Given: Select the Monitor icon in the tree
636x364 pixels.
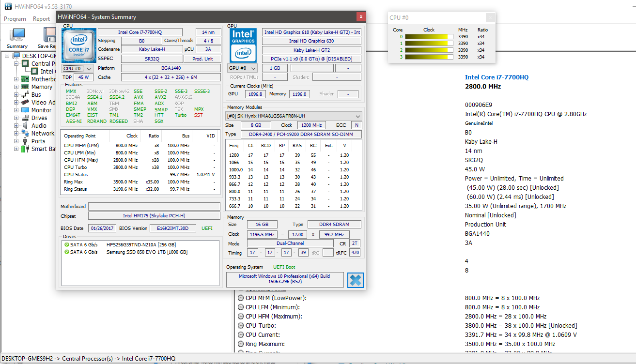Looking at the screenshot, I should 26,110.
